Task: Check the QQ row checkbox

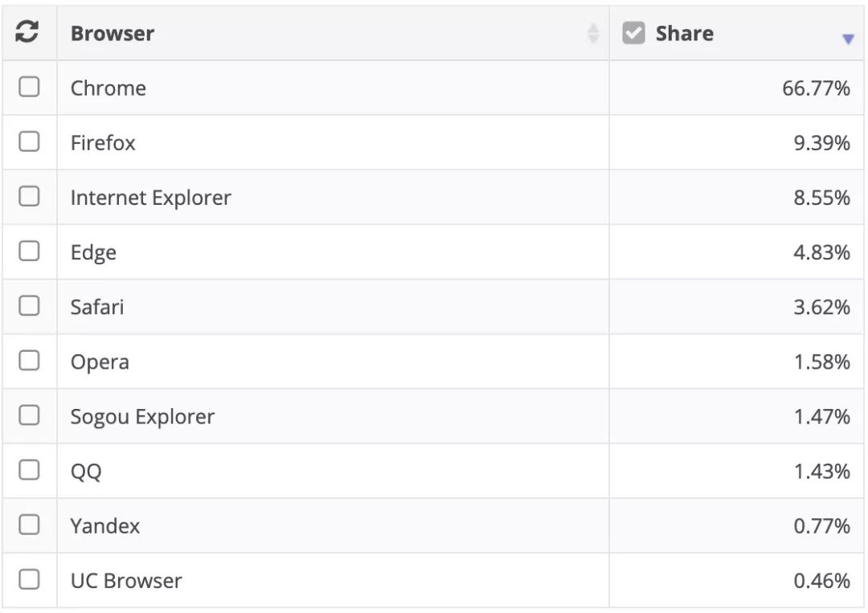Action: [29, 469]
